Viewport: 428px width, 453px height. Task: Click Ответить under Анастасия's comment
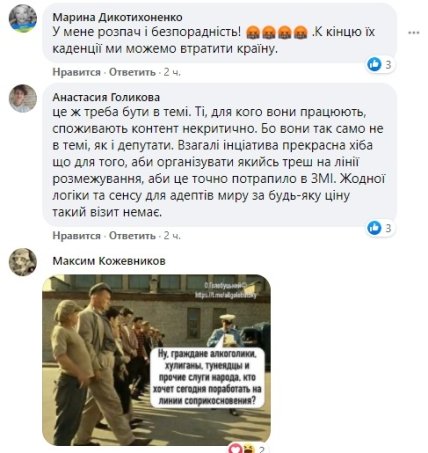[x=132, y=236]
